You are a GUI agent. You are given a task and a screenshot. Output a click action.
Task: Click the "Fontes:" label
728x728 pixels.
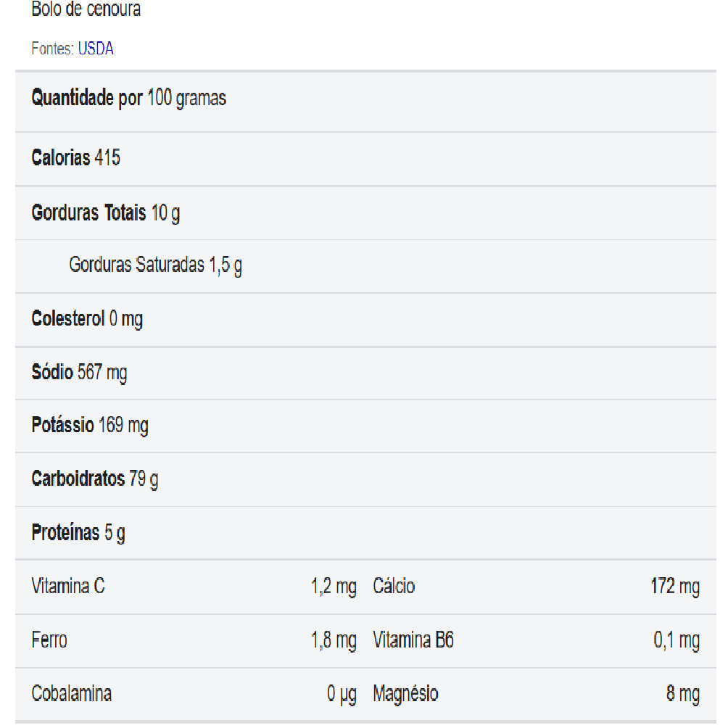pyautogui.click(x=53, y=49)
